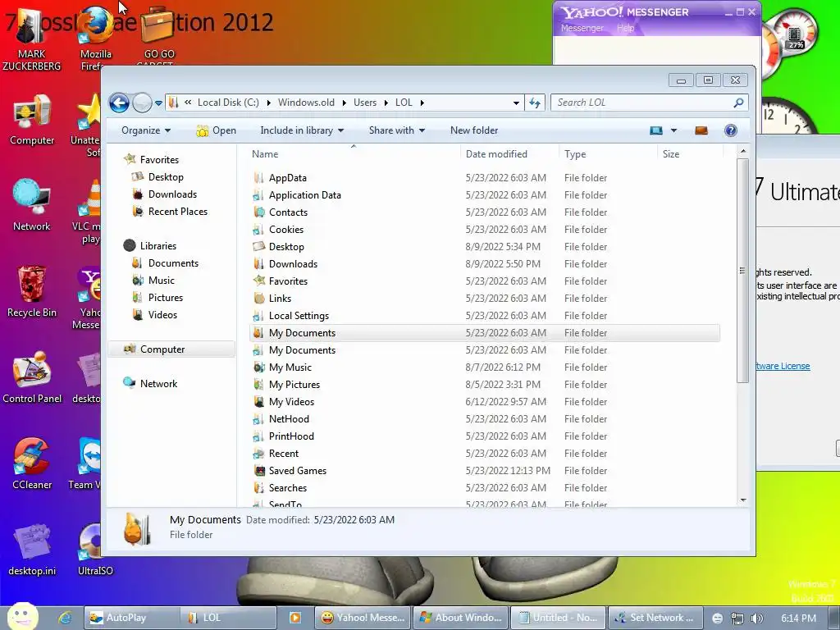The width and height of the screenshot is (840, 630).
Task: Switch to the About Windows taskbar button
Action: pos(461,618)
